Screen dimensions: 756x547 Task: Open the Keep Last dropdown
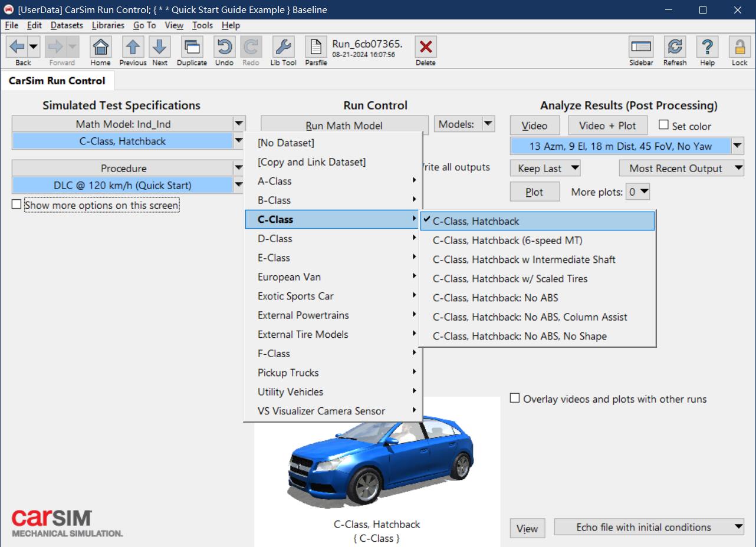click(545, 168)
